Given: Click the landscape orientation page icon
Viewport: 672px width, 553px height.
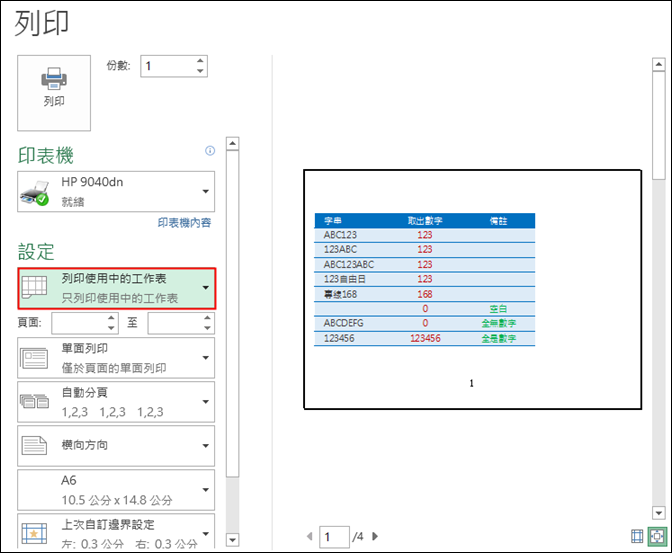Looking at the screenshot, I should 34,445.
